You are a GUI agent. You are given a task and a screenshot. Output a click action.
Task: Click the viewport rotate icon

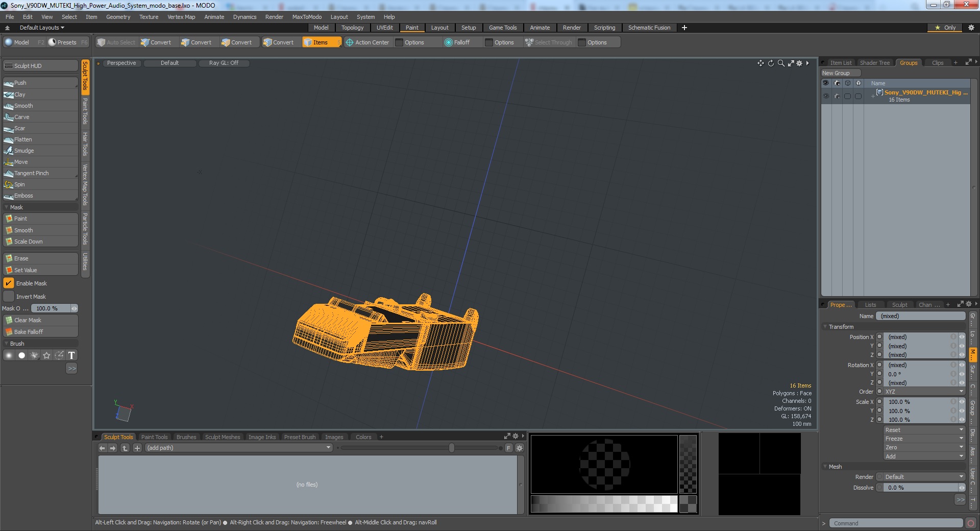pyautogui.click(x=771, y=63)
